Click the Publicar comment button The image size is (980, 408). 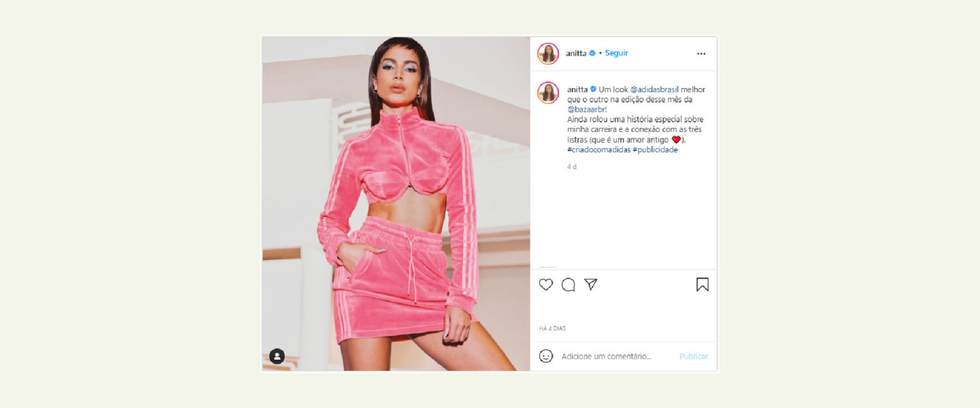[694, 356]
